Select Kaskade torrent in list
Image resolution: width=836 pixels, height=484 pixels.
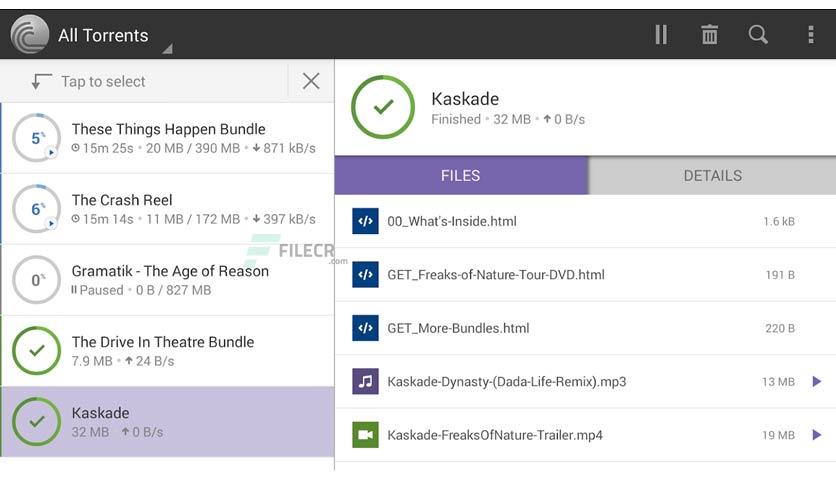167,421
